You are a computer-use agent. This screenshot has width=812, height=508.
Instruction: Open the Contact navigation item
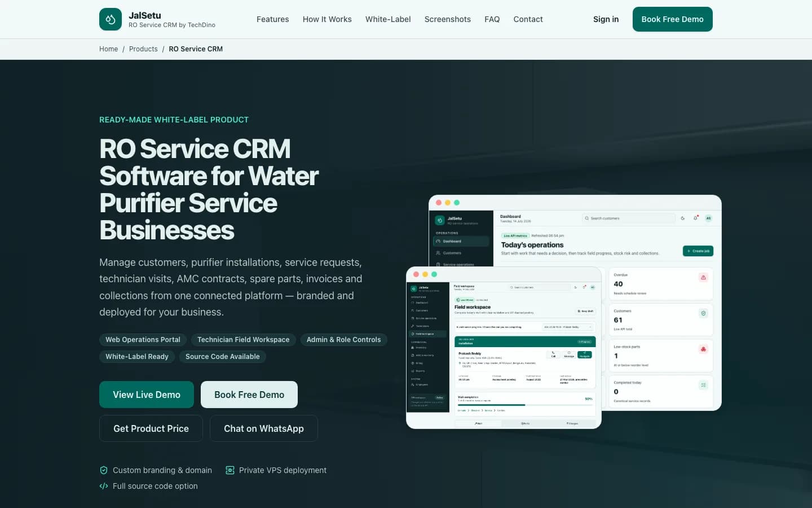528,19
